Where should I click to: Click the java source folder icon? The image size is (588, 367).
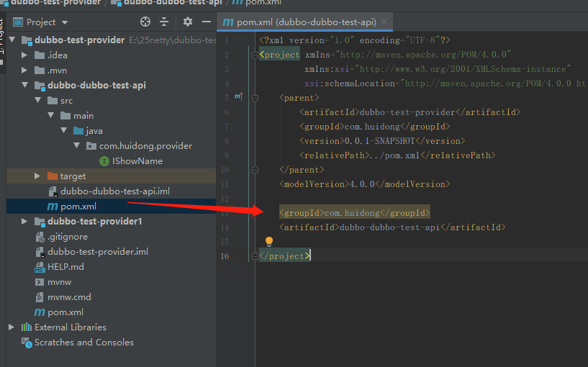click(x=78, y=130)
